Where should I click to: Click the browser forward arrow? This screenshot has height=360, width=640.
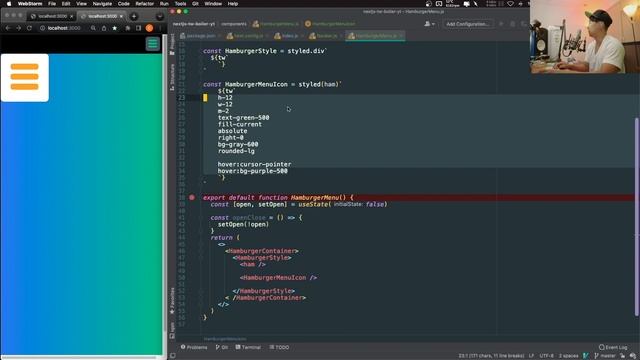coord(18,28)
